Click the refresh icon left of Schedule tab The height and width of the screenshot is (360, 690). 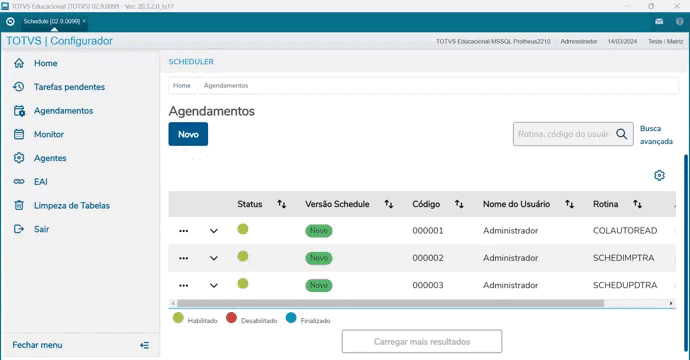pyautogui.click(x=11, y=21)
